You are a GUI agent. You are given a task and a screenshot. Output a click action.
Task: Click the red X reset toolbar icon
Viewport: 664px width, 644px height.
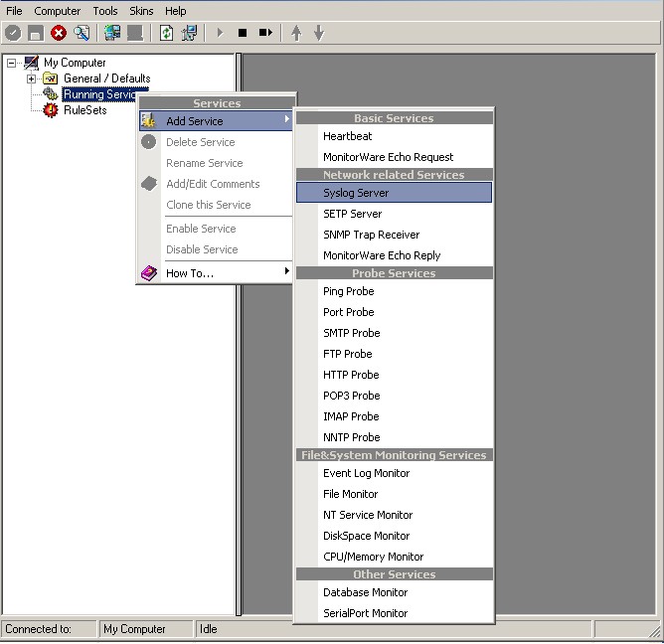(x=59, y=33)
